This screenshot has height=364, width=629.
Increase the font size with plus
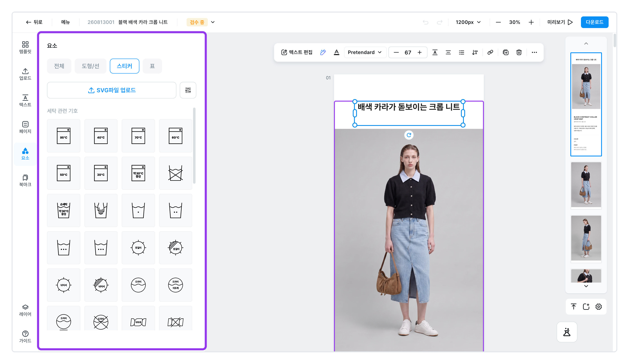(x=419, y=52)
